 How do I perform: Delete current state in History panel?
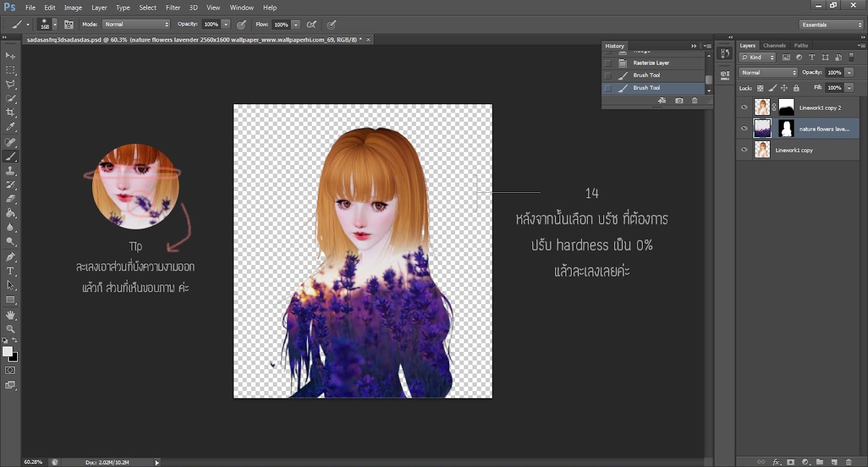[x=695, y=101]
